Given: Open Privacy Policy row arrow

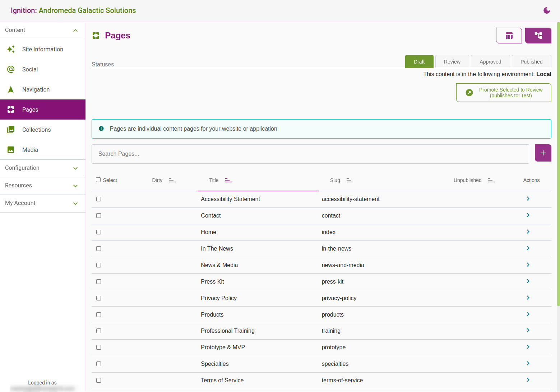Looking at the screenshot, I should [x=528, y=298].
